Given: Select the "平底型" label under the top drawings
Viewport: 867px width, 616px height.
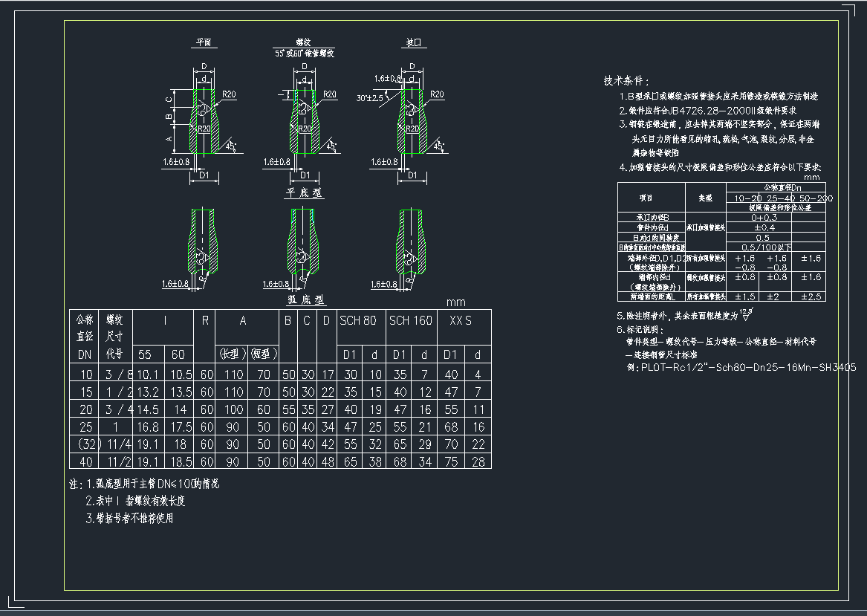Looking at the screenshot, I should pos(305,193).
